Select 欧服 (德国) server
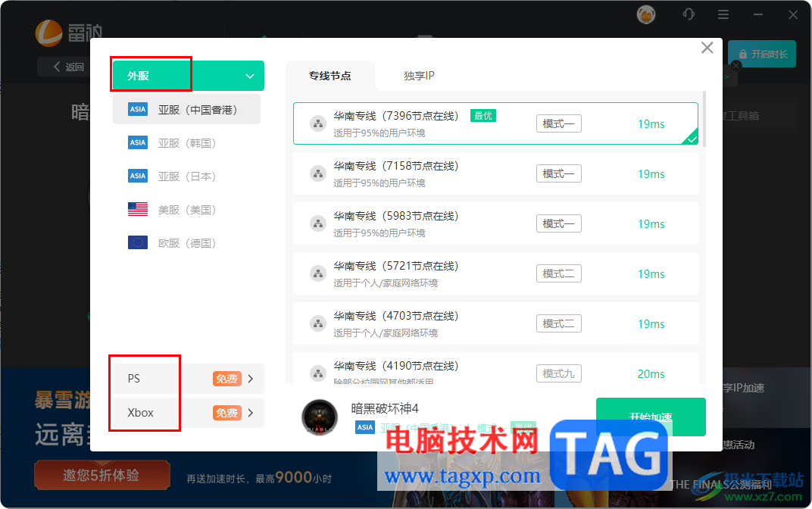This screenshot has width=812, height=509. click(186, 243)
